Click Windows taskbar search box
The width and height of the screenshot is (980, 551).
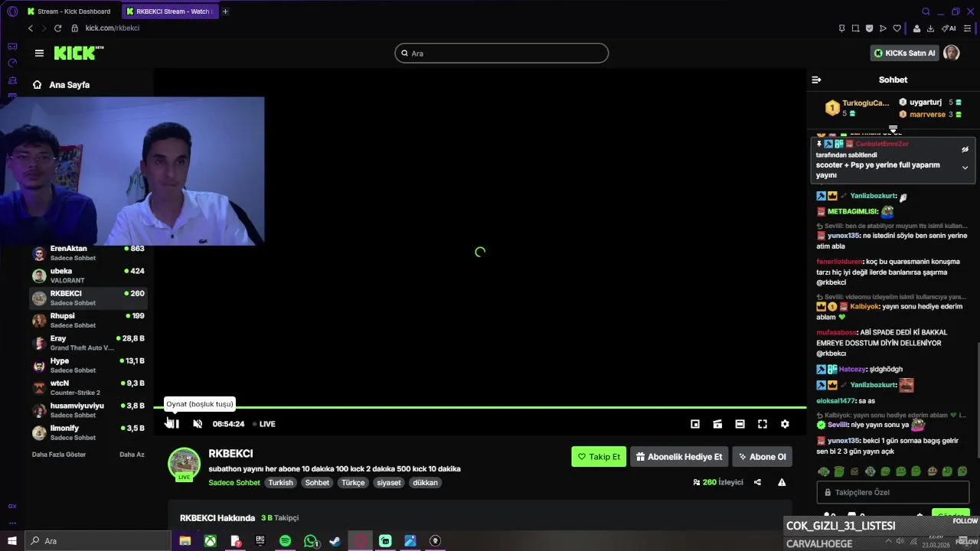(98, 541)
